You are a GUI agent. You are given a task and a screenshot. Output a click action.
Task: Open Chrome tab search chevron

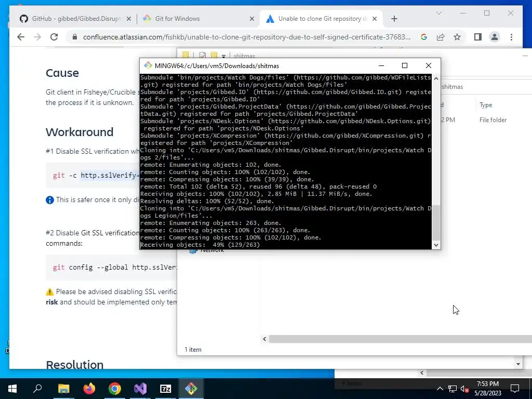(438, 13)
